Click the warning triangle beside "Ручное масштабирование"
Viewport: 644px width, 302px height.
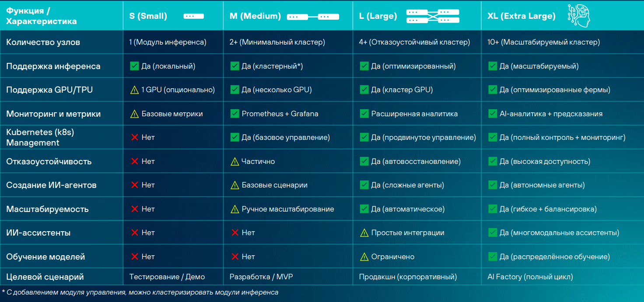(x=235, y=209)
